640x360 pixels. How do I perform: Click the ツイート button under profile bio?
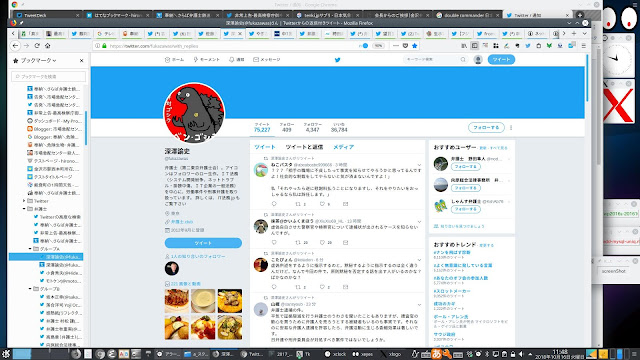(203, 243)
